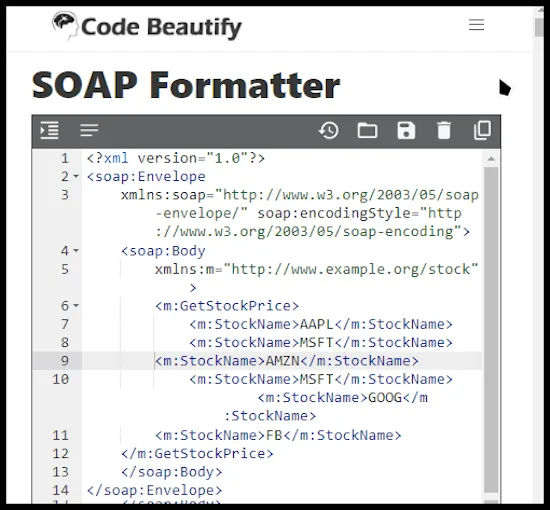Viewport: 550px width, 510px height.
Task: Collapse the m:GetStockPrice fold arrow on line 6
Action: point(76,306)
